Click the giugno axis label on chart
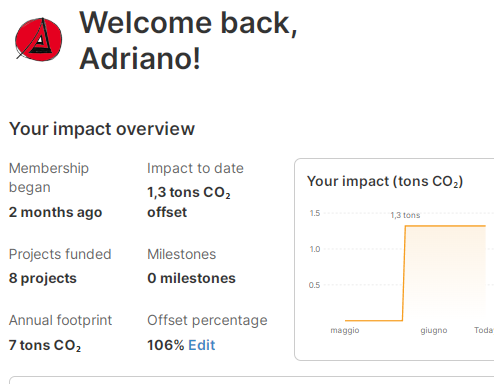 pos(434,330)
